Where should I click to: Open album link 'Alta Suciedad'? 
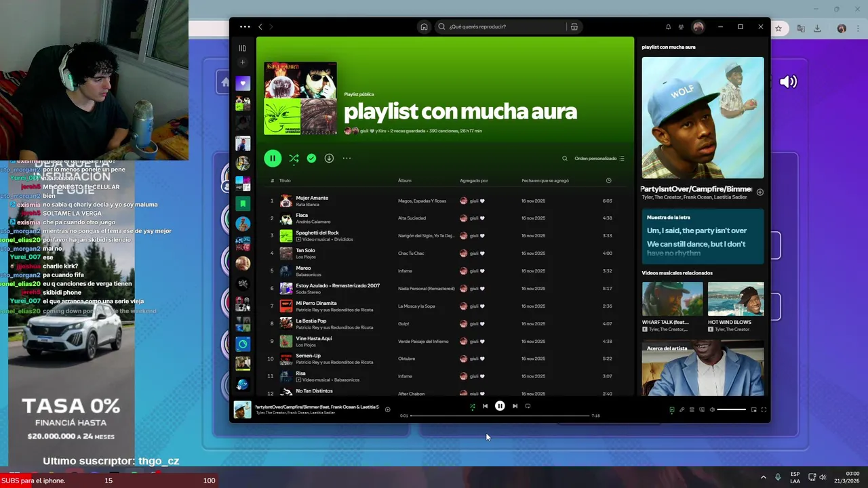tap(412, 218)
